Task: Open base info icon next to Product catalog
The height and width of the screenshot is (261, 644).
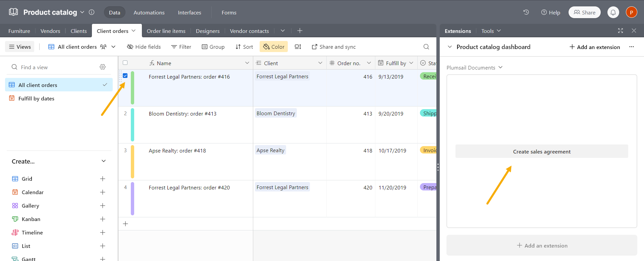Action: click(92, 12)
